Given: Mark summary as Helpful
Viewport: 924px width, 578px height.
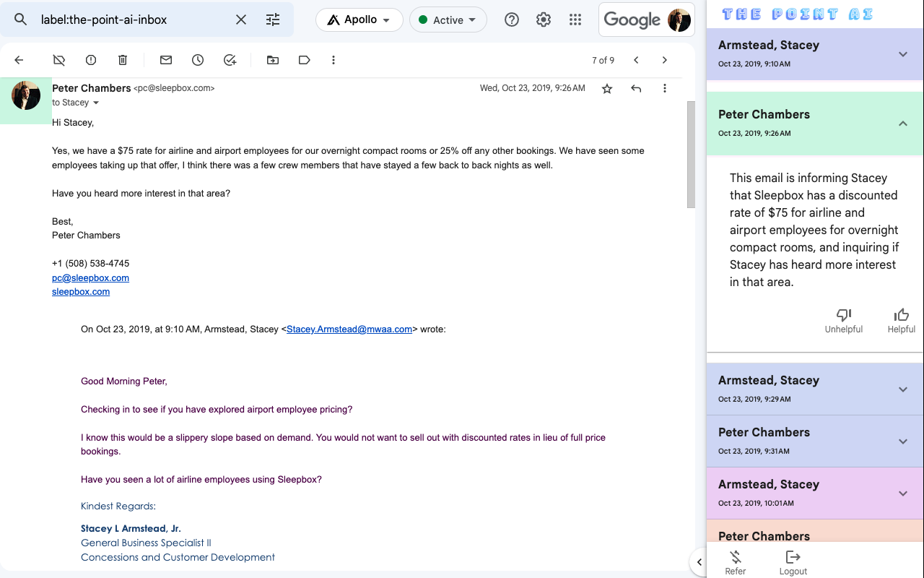Looking at the screenshot, I should [901, 321].
